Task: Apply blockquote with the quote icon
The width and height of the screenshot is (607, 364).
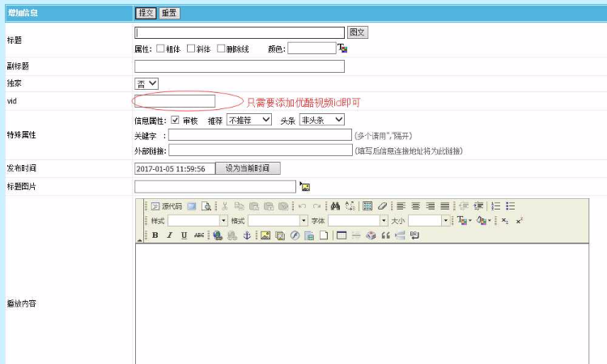Action: [x=385, y=235]
